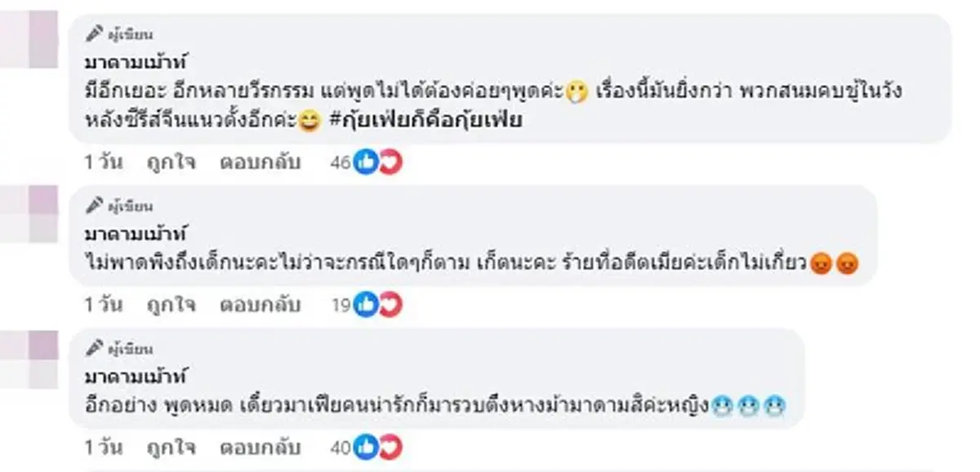Reply to the first comment via ตอบกลับ
This screenshot has height=472, width=980.
tap(258, 163)
